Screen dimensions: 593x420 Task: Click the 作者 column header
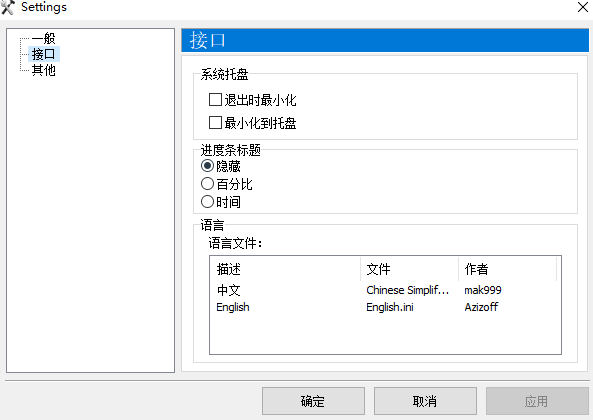point(508,269)
